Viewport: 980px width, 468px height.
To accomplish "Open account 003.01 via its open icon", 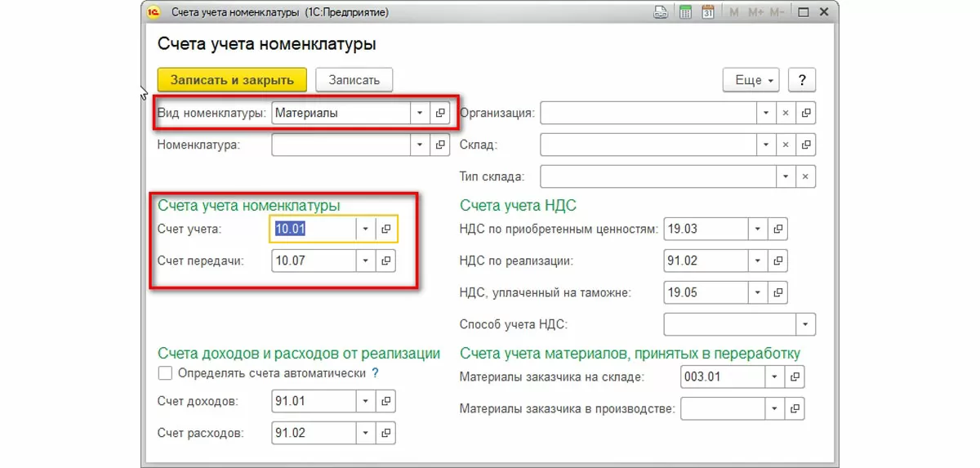I will (795, 377).
